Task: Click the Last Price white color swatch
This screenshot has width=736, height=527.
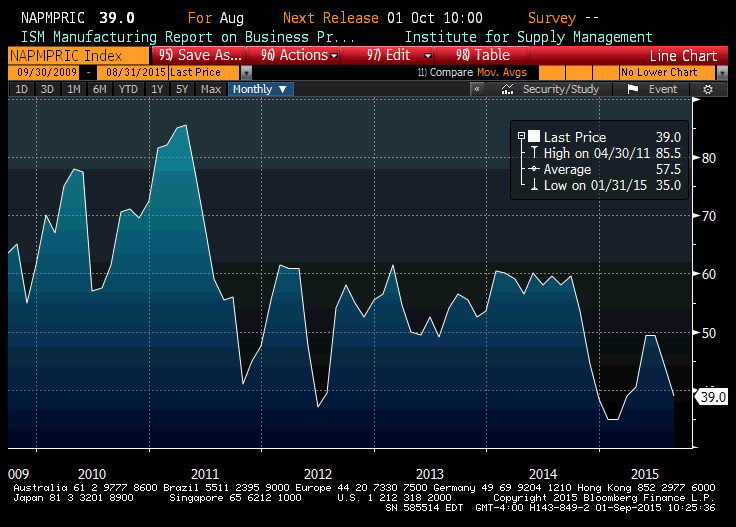Action: [x=534, y=137]
